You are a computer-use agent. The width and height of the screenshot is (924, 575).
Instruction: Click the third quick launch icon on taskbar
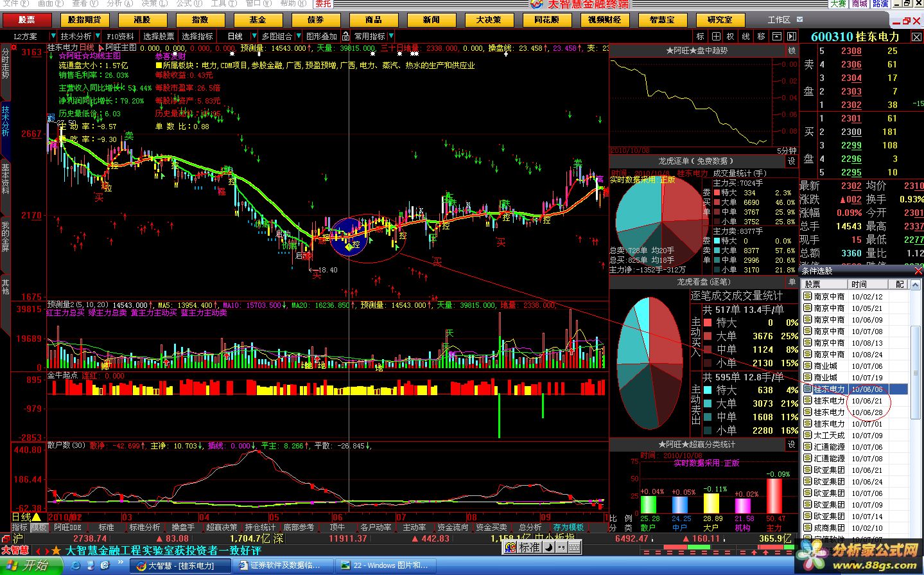pos(105,565)
